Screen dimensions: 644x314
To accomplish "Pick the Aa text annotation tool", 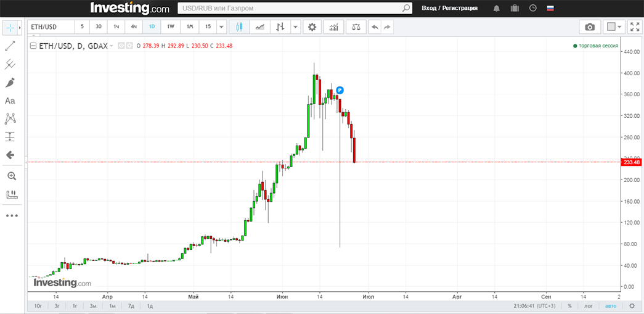I will click(10, 101).
